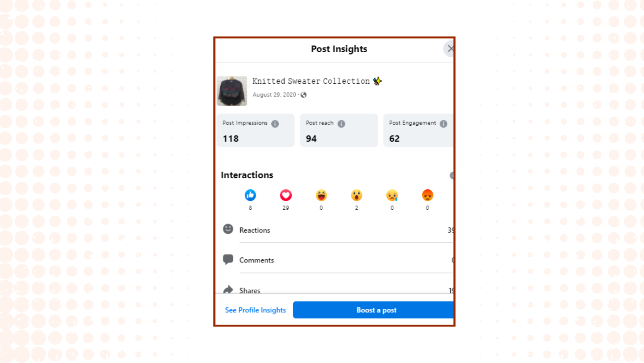644x363 pixels.
Task: Click the Love heart reaction icon
Action: pyautogui.click(x=285, y=195)
